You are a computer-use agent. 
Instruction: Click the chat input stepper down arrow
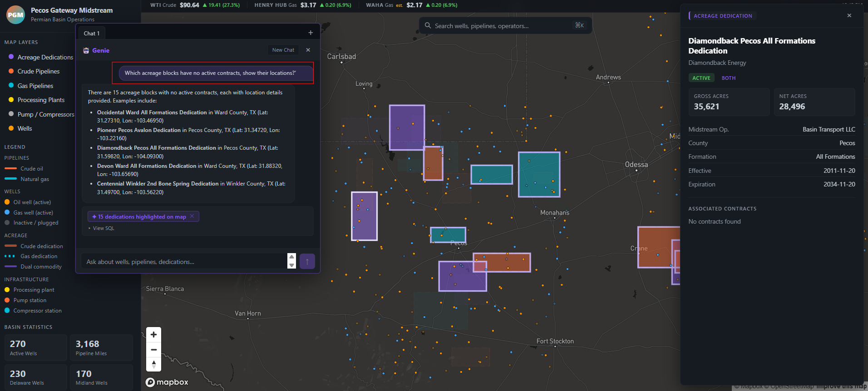[292, 265]
